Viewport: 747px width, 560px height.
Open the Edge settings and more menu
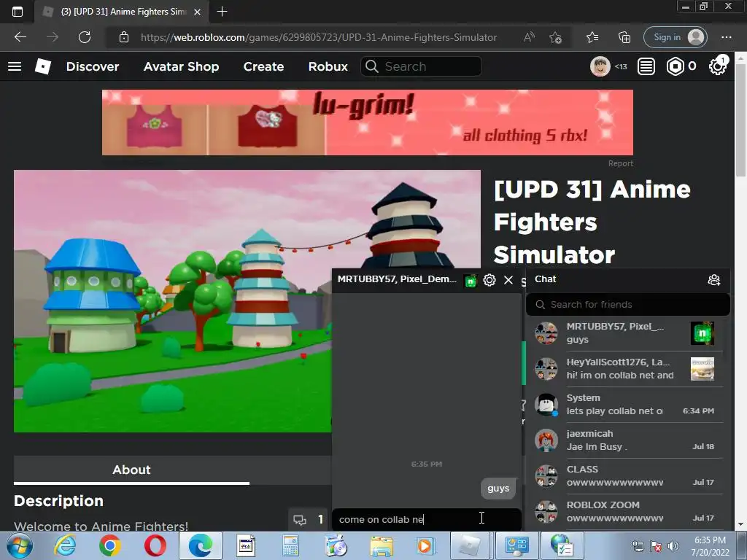coord(727,37)
